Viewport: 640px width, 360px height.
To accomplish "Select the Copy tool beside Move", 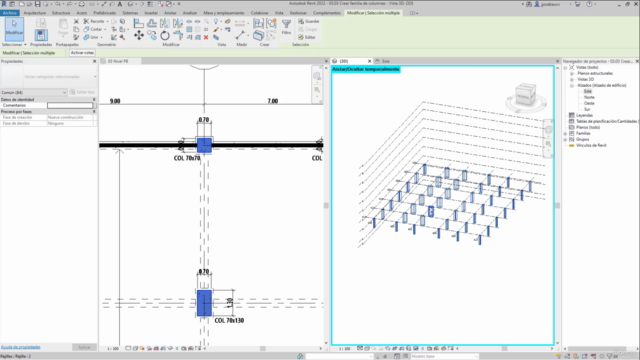I will tap(152, 36).
